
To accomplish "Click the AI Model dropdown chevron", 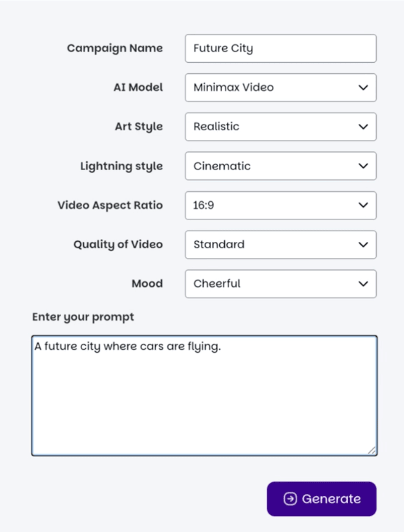I will [x=363, y=88].
